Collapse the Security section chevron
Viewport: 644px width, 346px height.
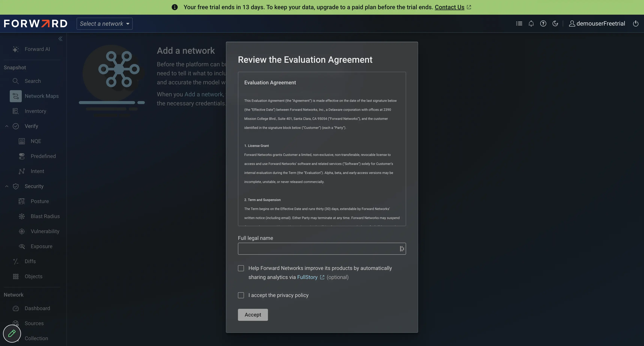[7, 186]
